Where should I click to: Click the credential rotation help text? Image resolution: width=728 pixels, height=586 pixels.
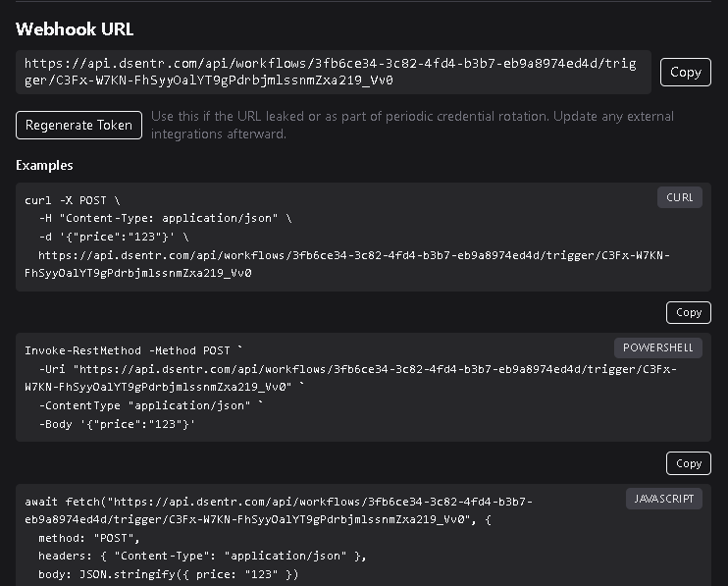[x=412, y=125]
